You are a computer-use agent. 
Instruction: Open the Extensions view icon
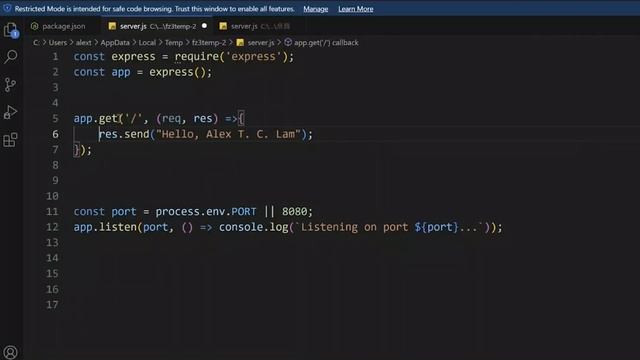click(x=10, y=140)
